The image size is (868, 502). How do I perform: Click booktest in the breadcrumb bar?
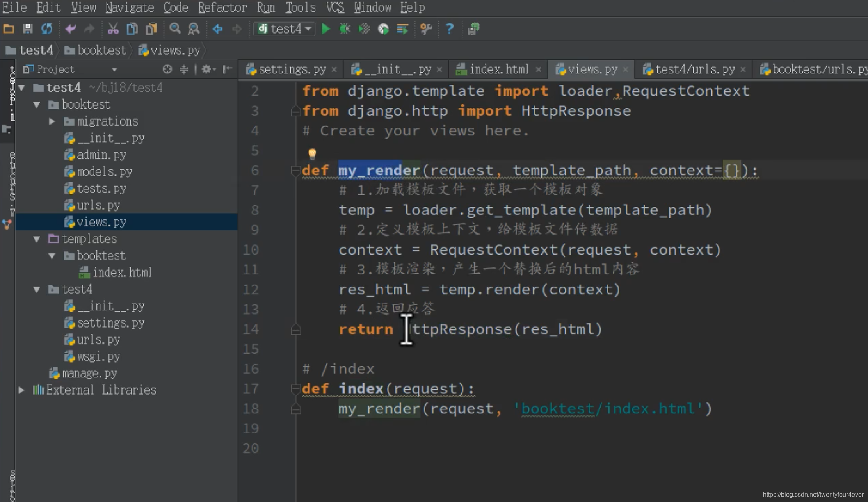click(95, 50)
